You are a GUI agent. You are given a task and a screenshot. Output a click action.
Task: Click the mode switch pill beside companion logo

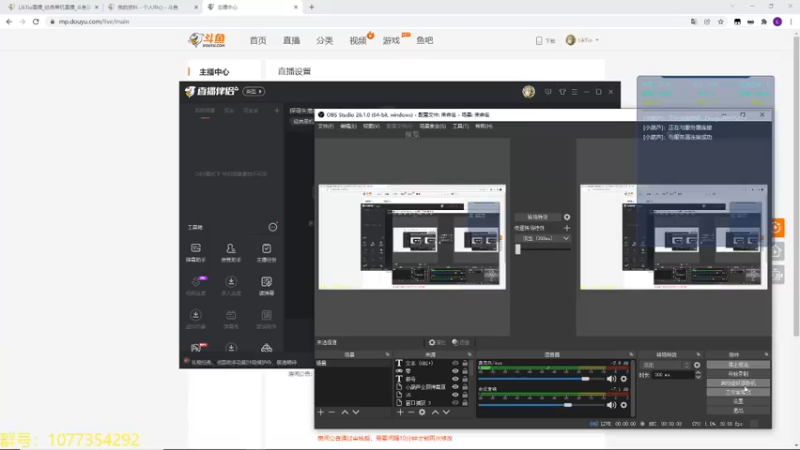coord(254,91)
